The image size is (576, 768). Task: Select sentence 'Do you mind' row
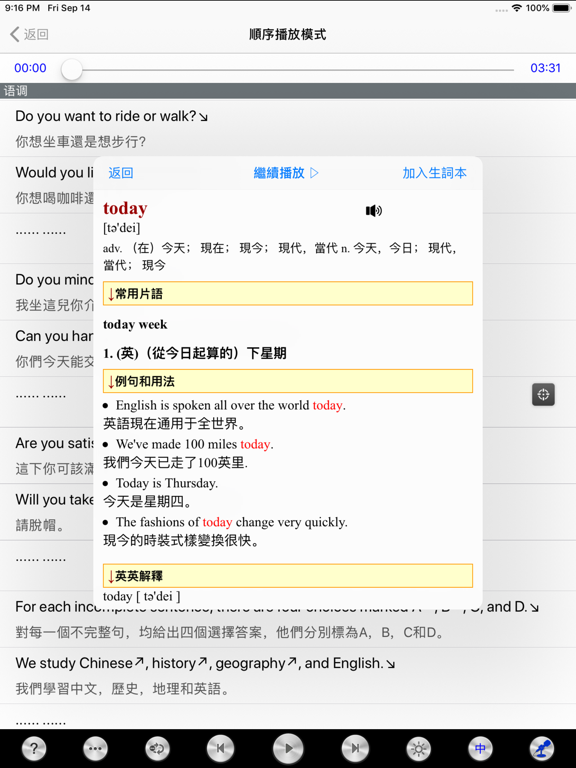54,280
